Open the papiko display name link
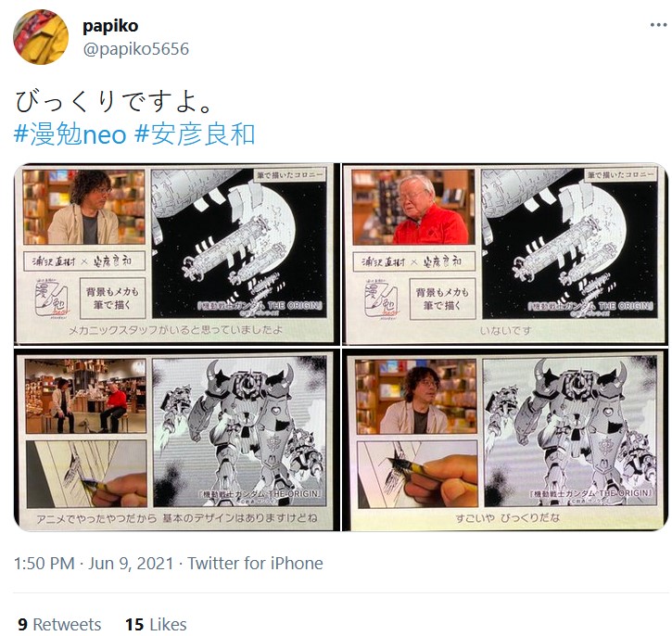The height and width of the screenshot is (636, 672). click(x=110, y=26)
